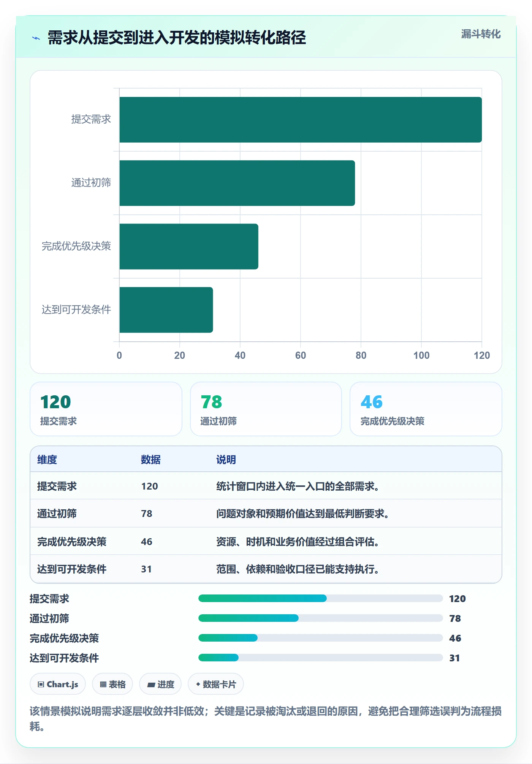
Task: Select the 进度 chip
Action: [160, 684]
